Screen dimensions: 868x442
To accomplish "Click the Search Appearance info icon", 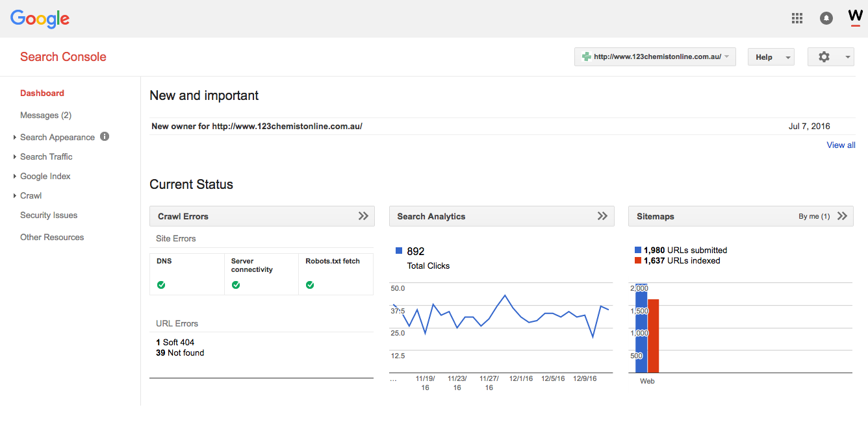I will click(x=105, y=136).
